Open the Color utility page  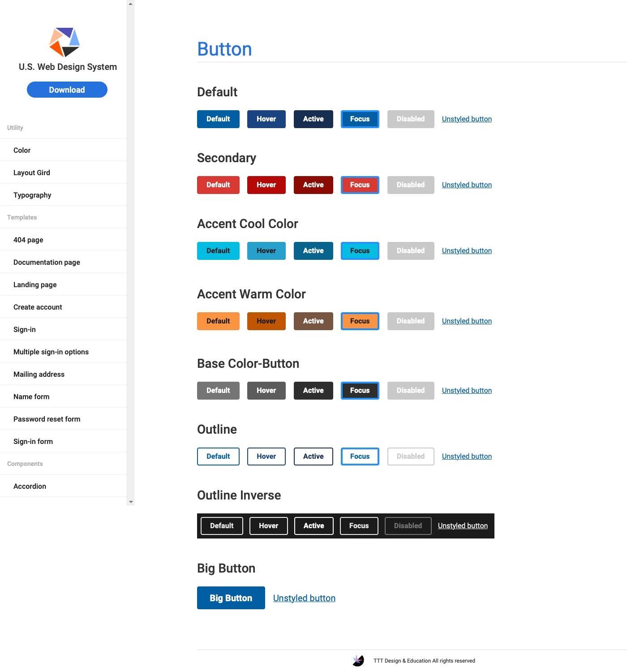tap(22, 150)
